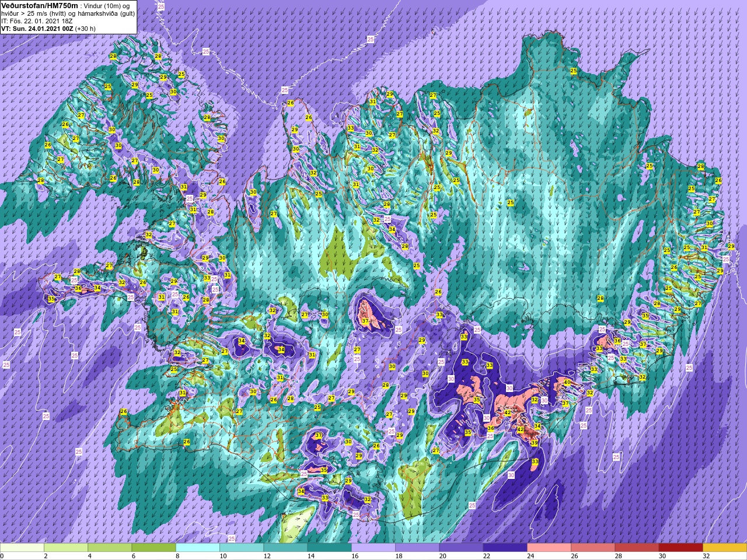The image size is (747, 560).
Task: Click the lavender 16–18 m/s legend swatch
Action: click(373, 548)
